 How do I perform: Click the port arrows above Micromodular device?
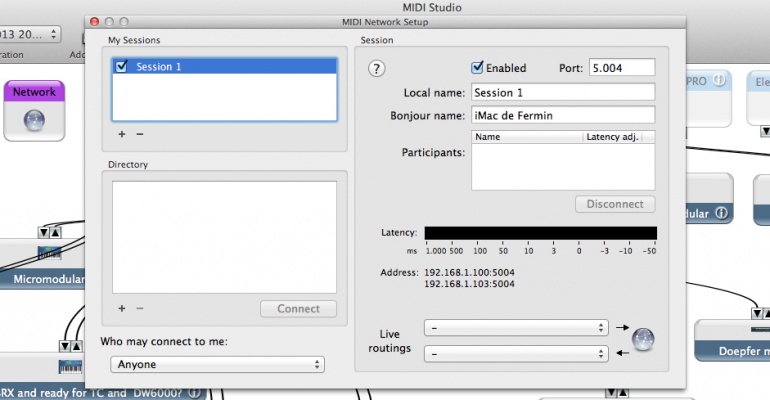50,233
